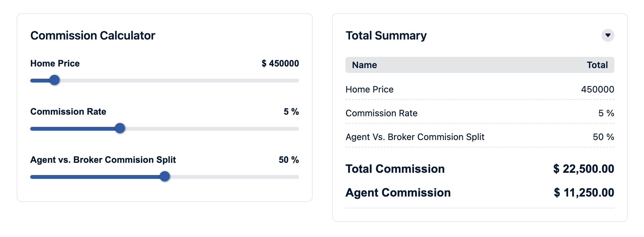Image resolution: width=644 pixels, height=237 pixels.
Task: Click the Total Summary heading
Action: 386,36
